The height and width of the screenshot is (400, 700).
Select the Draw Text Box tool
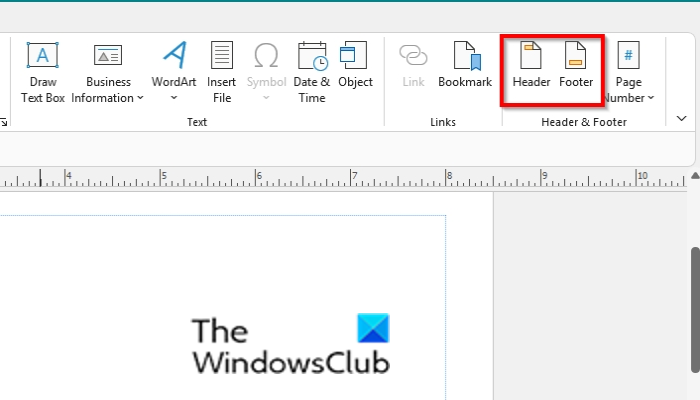pos(43,73)
